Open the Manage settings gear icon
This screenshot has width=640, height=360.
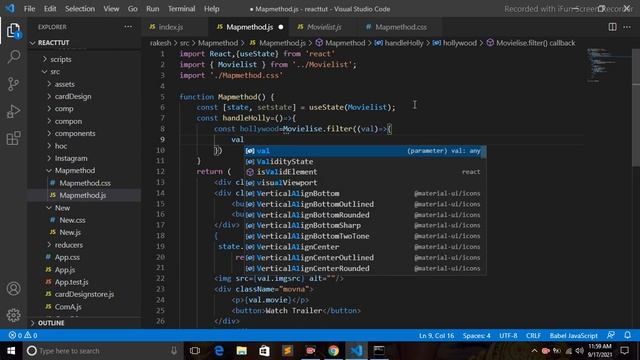click(x=13, y=315)
